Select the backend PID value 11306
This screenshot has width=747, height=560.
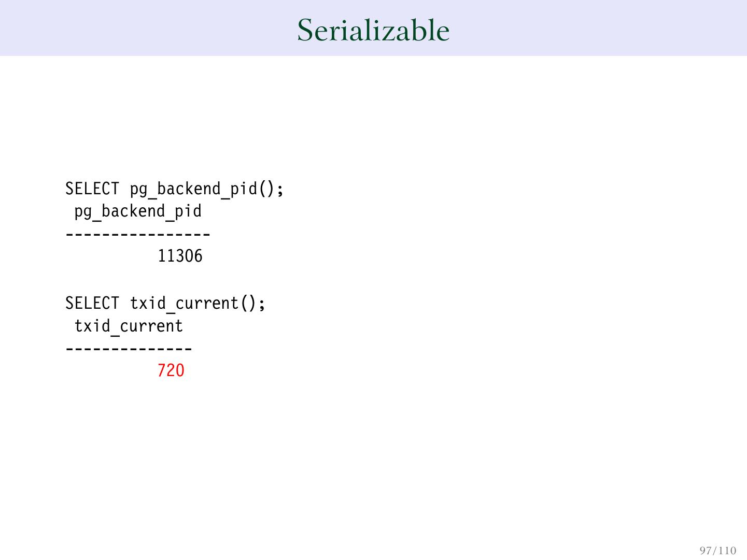tap(180, 256)
